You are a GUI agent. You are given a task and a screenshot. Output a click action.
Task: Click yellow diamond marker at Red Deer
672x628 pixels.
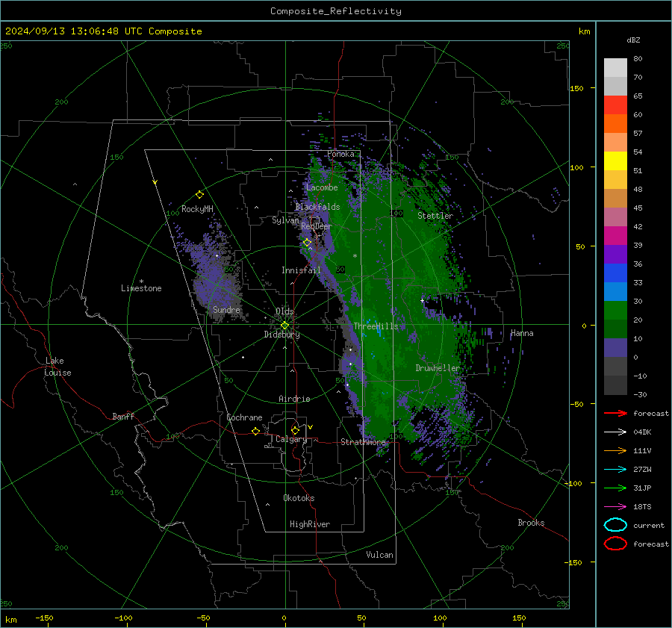[308, 243]
